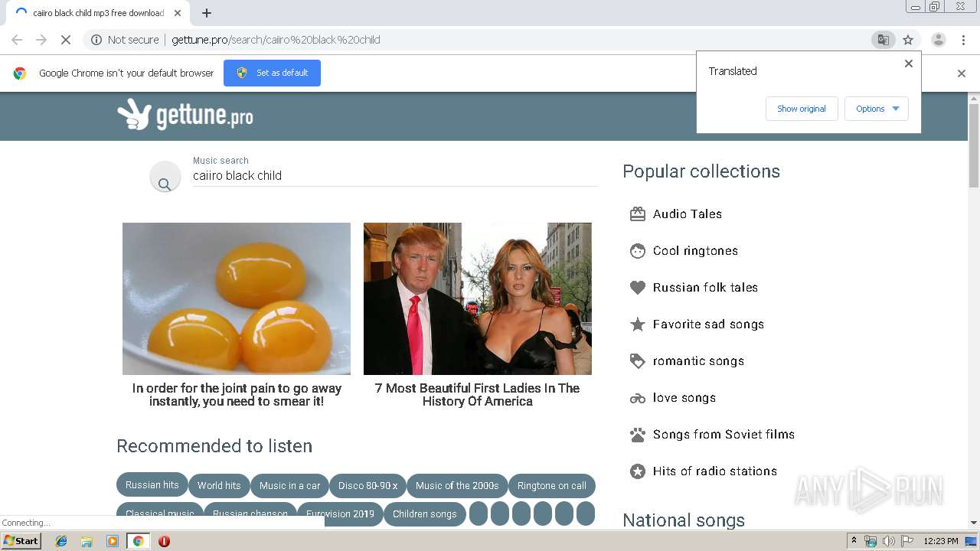The width and height of the screenshot is (980, 551).
Task: Click the Audio Tales collection icon
Action: click(638, 214)
